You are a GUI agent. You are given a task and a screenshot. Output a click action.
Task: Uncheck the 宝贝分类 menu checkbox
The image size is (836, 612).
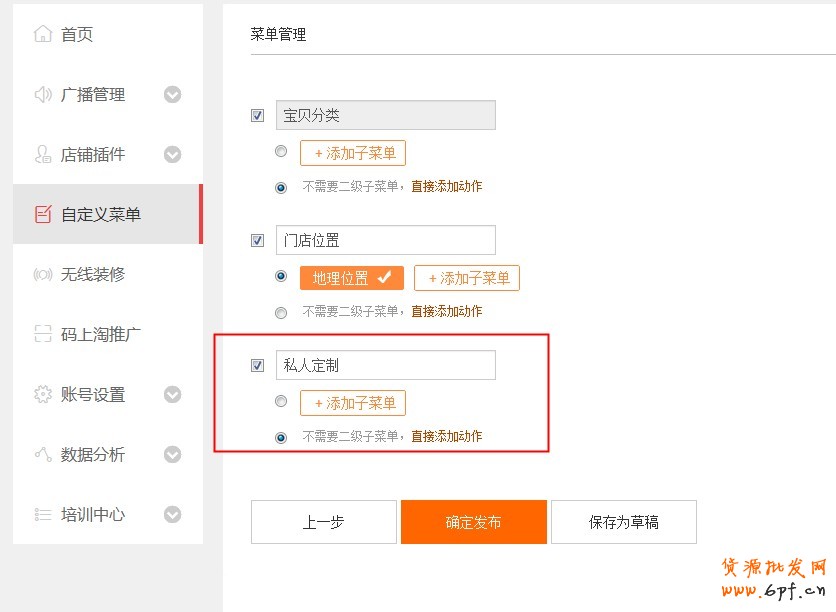pyautogui.click(x=258, y=116)
